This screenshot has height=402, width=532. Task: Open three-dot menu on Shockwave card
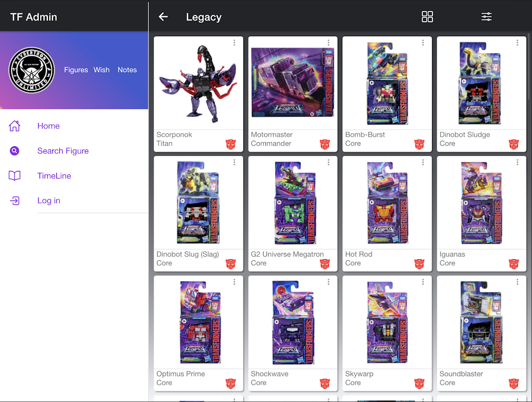pyautogui.click(x=328, y=282)
